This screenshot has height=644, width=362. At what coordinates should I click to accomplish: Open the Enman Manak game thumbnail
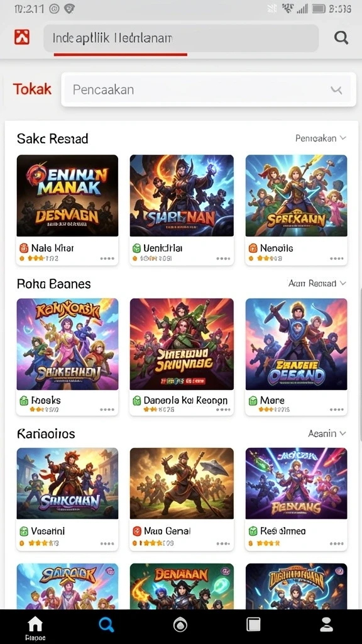67,196
